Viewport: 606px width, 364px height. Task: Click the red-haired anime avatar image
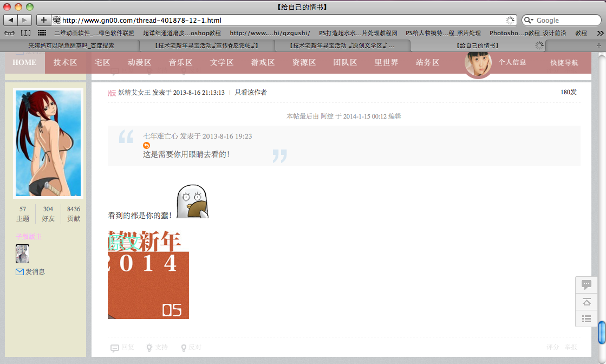tap(48, 143)
